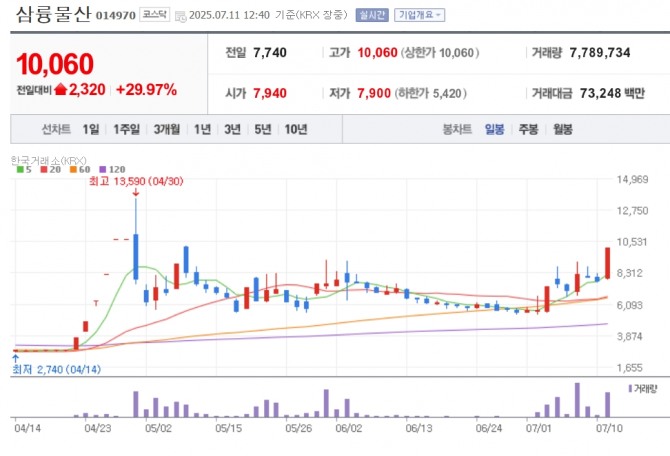Click the red up-arrow change icon
The image size is (670, 456).
point(61,89)
